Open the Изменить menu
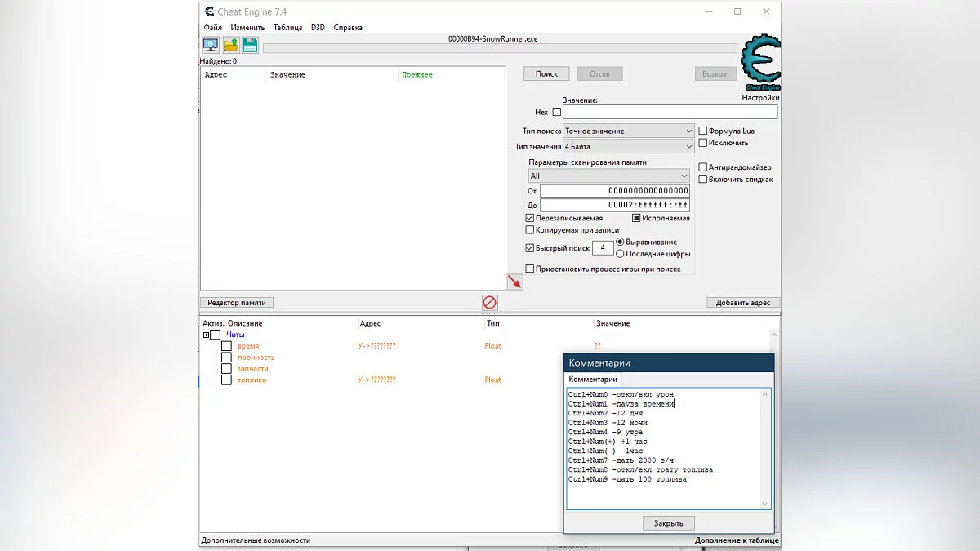Viewport: 980px width, 551px height. [x=247, y=28]
